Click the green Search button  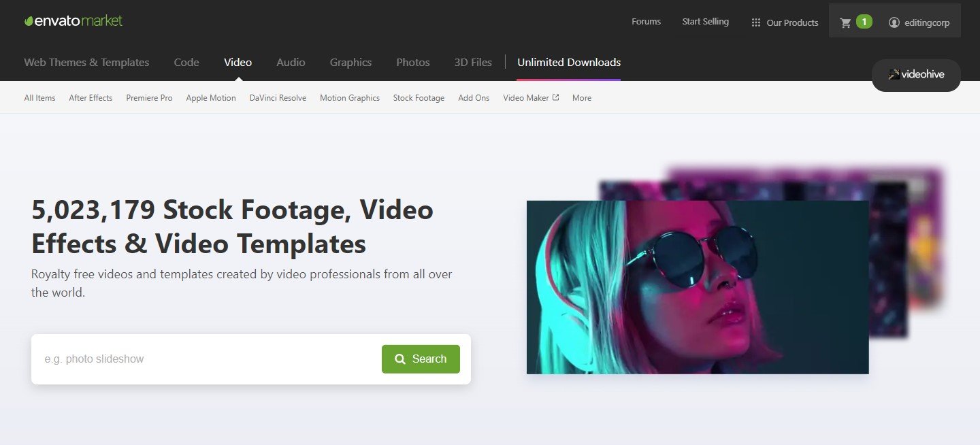pos(421,359)
